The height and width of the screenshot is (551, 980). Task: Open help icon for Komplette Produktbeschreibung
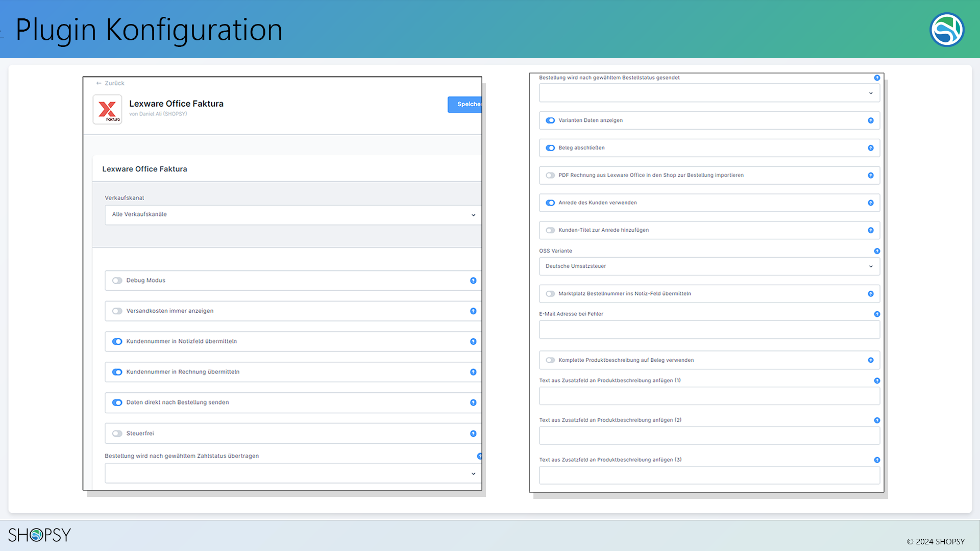[x=871, y=360]
